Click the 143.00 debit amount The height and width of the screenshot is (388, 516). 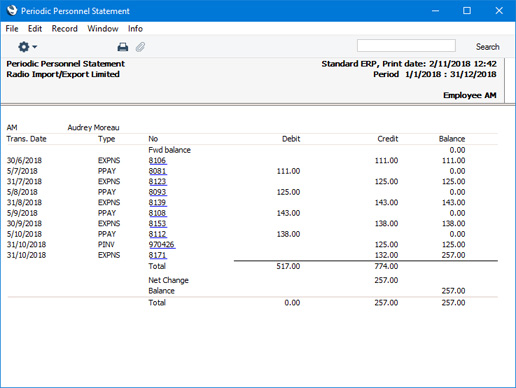[x=288, y=213]
